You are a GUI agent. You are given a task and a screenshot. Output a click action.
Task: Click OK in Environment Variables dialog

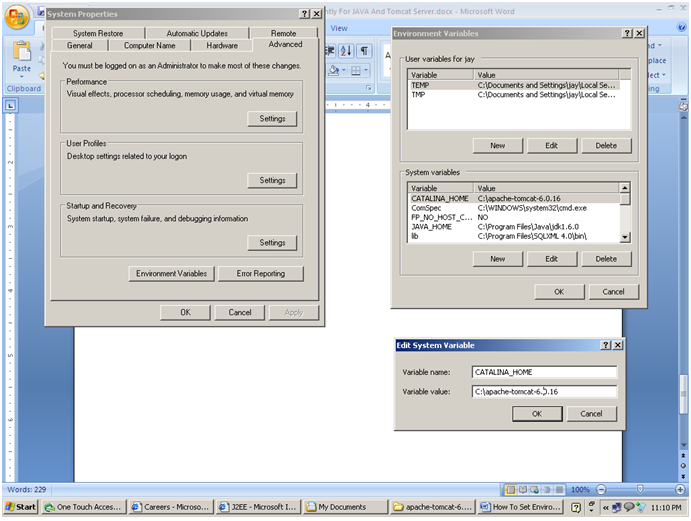coord(559,292)
